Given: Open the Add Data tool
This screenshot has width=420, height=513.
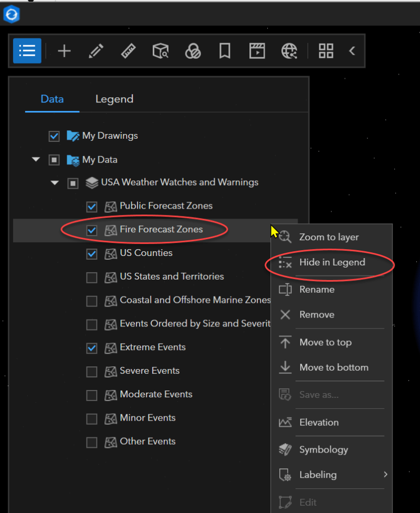Looking at the screenshot, I should coord(64,51).
